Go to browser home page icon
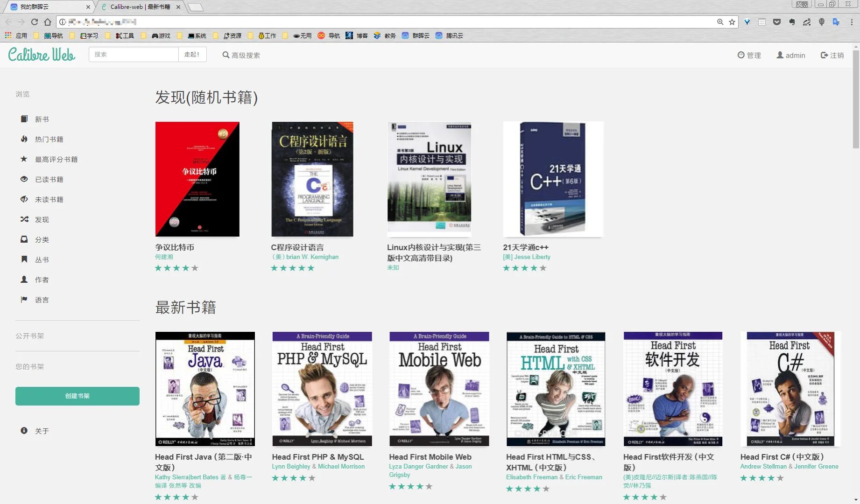The width and height of the screenshot is (860, 504). (48, 22)
